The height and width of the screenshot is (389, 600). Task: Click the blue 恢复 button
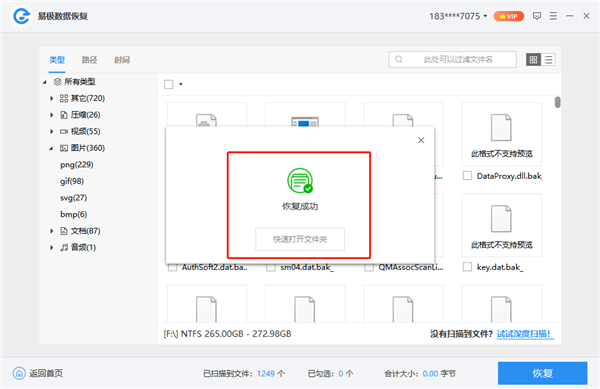pos(543,373)
